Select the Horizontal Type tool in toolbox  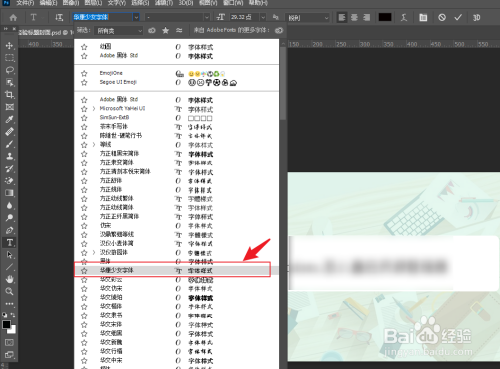[x=9, y=242]
